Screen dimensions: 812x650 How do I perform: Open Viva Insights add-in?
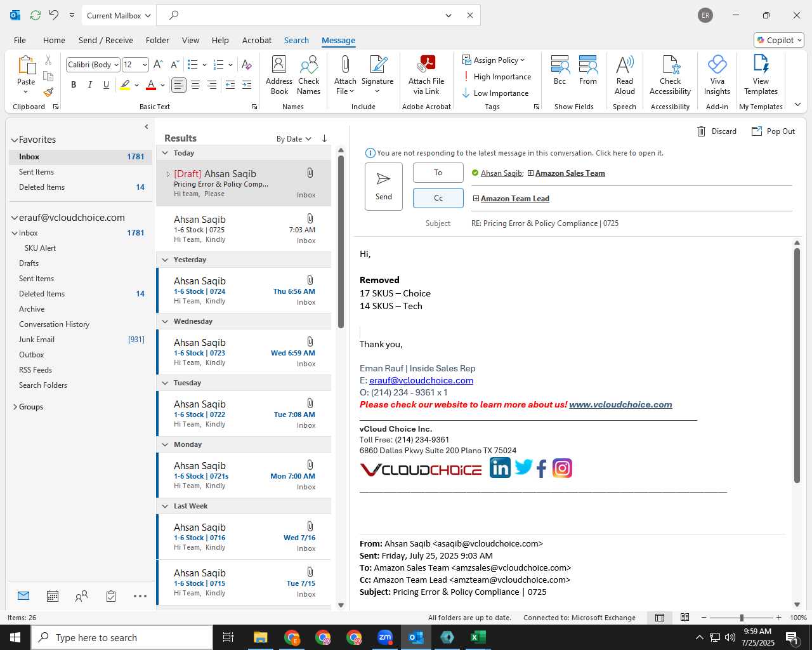tap(717, 75)
